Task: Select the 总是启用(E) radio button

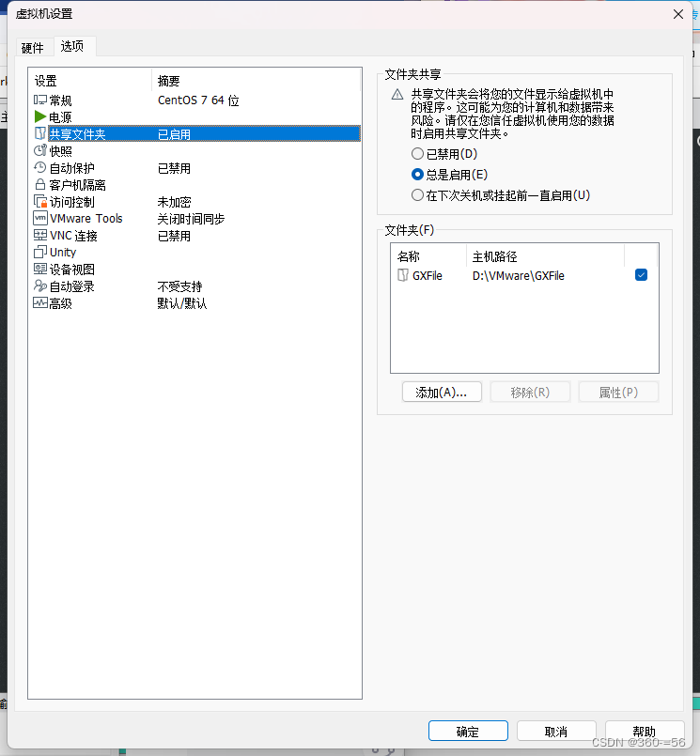Action: pyautogui.click(x=417, y=174)
